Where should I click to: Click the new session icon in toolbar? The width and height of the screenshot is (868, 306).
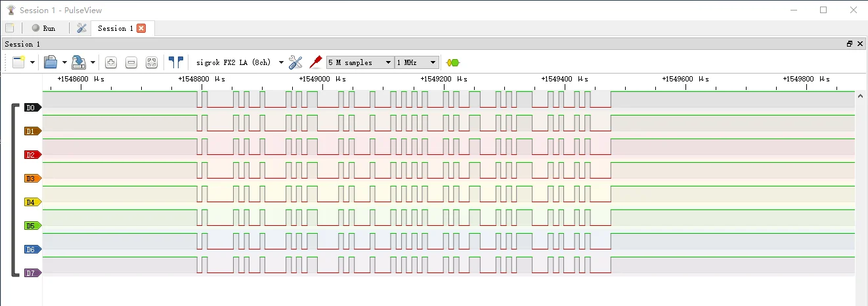(x=18, y=62)
